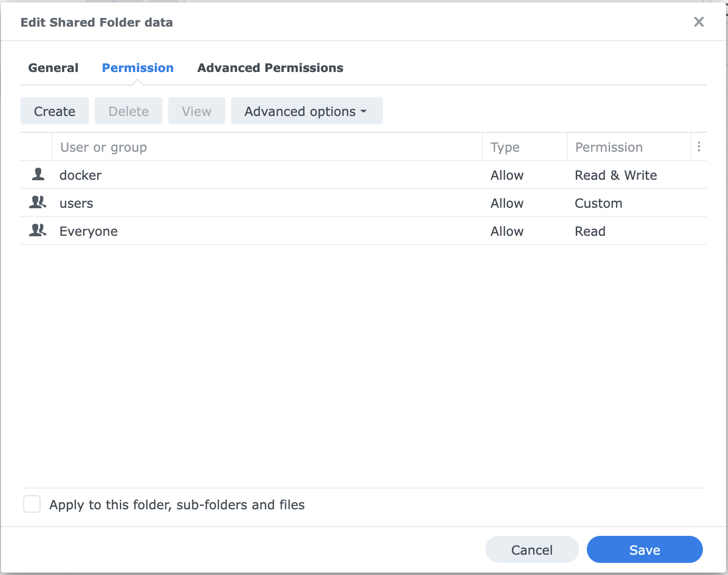Switch to the General tab
Image resolution: width=728 pixels, height=575 pixels.
(53, 68)
